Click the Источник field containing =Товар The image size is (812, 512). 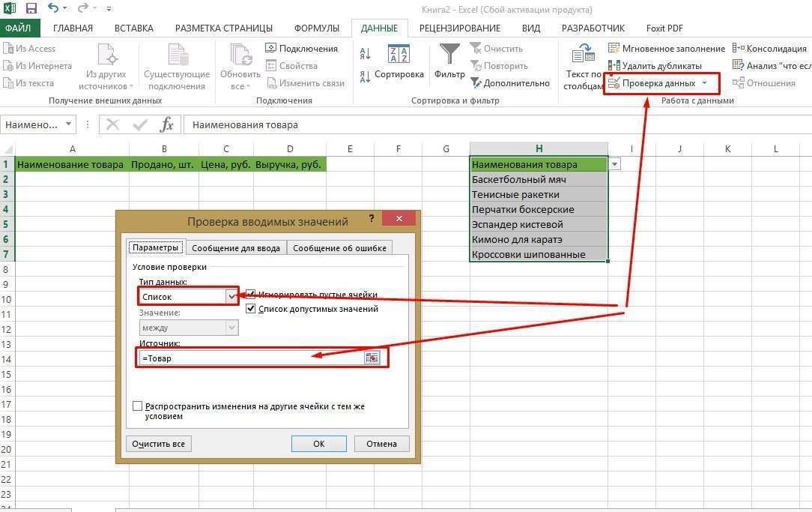point(247,358)
